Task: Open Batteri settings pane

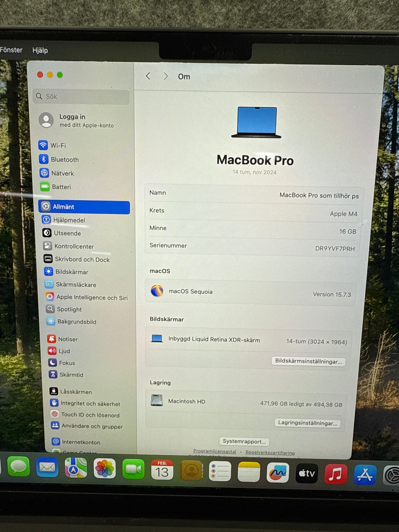Action: 61,187
